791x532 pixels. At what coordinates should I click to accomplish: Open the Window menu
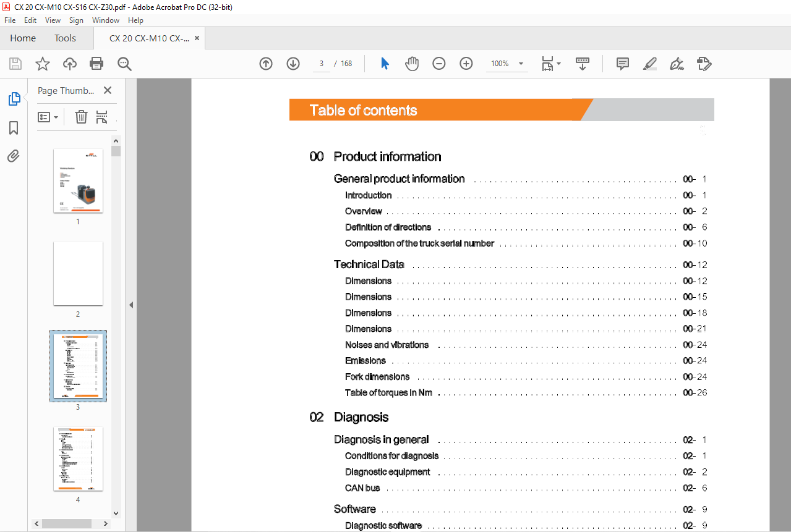[x=106, y=20]
